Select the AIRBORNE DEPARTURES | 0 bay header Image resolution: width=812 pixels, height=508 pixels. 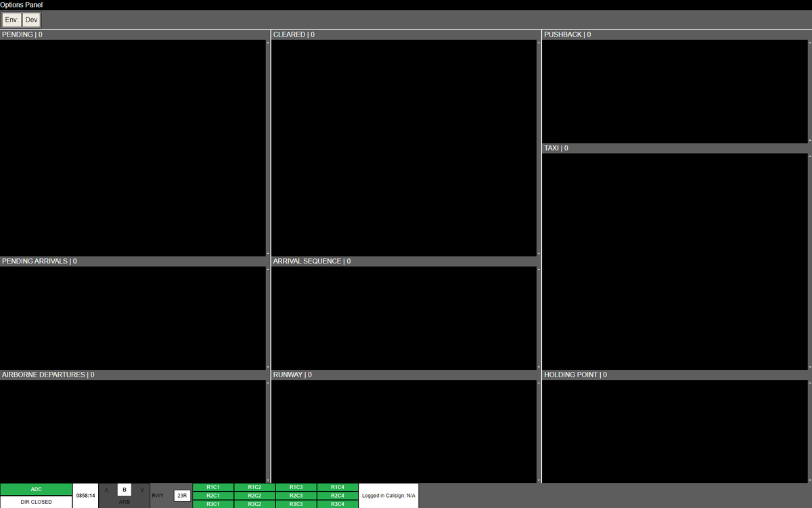tap(135, 375)
